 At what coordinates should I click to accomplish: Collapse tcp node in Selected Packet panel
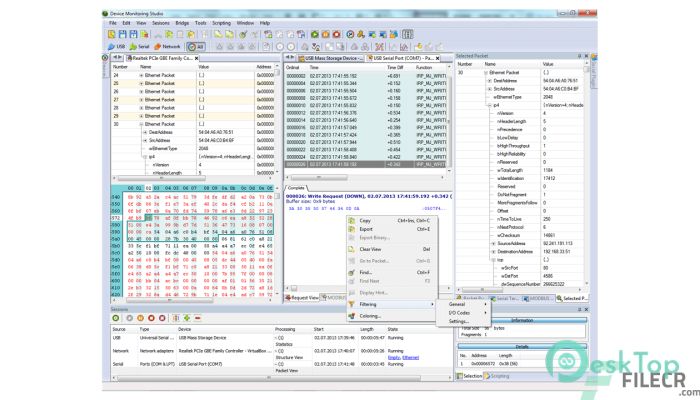pos(493,260)
